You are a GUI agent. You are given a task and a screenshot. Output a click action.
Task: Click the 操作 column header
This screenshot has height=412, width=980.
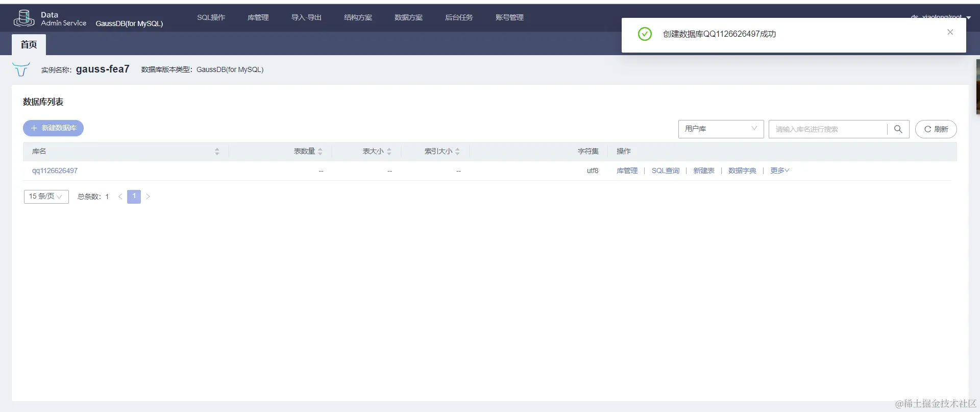623,152
